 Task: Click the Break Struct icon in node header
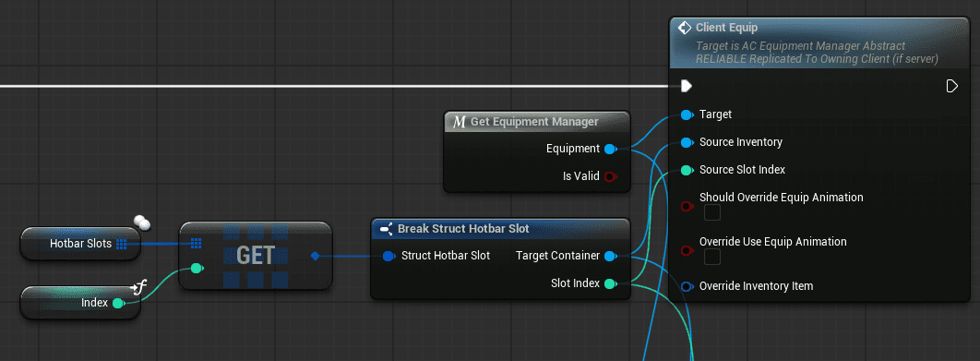(x=386, y=229)
